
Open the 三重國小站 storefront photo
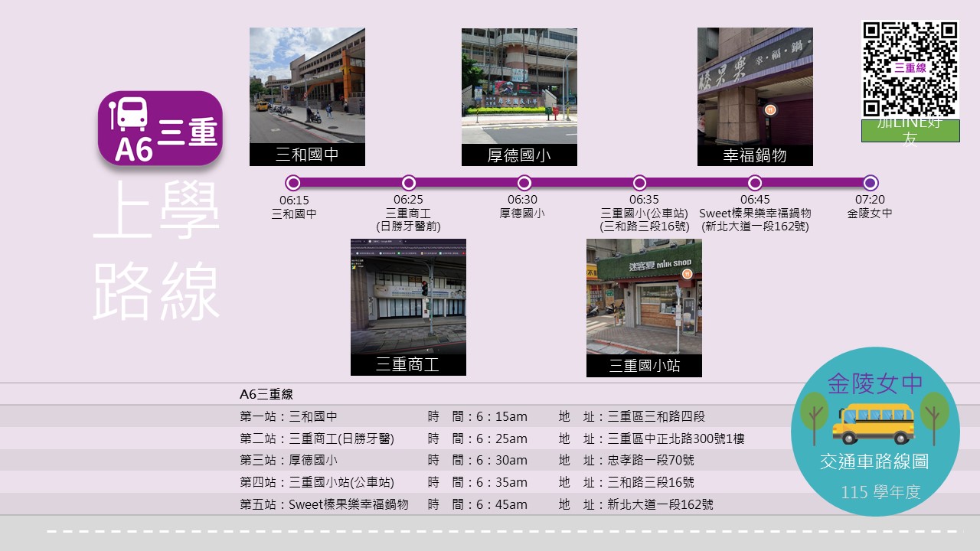point(644,308)
